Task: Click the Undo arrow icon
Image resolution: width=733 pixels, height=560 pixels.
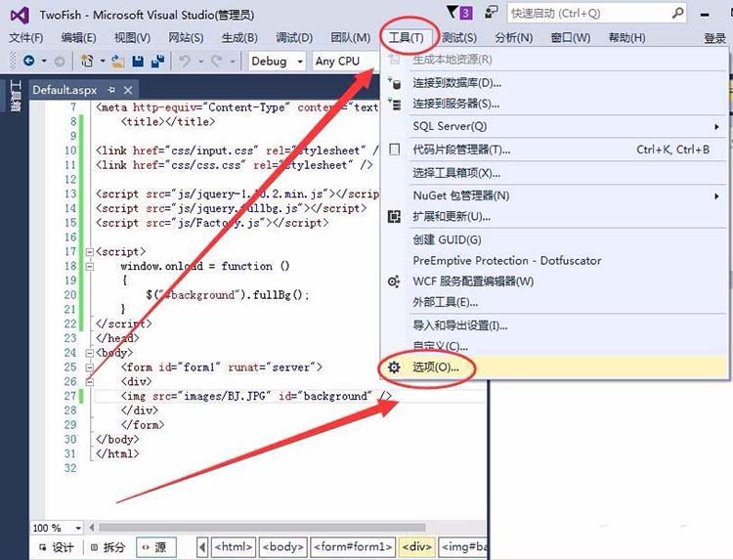Action: pos(185,61)
